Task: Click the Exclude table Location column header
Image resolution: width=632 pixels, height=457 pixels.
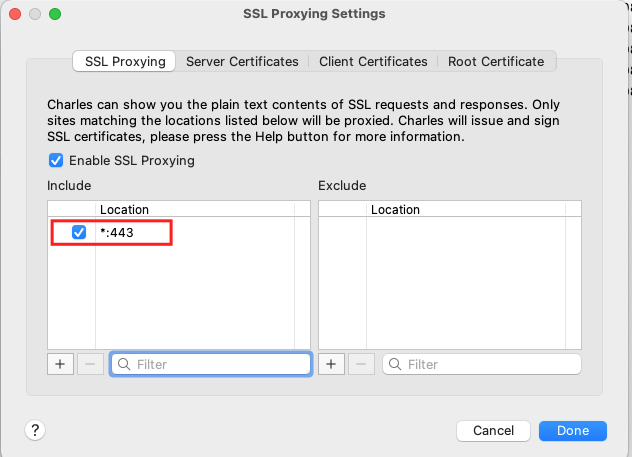Action: click(x=466, y=209)
